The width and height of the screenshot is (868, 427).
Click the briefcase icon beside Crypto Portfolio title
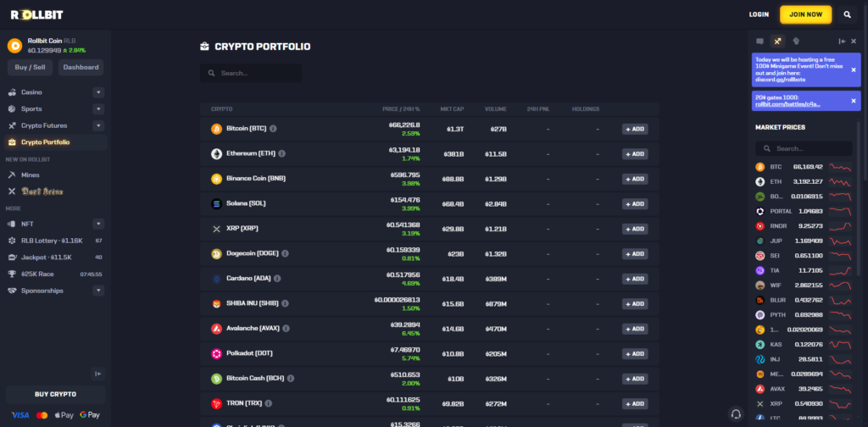coord(205,47)
